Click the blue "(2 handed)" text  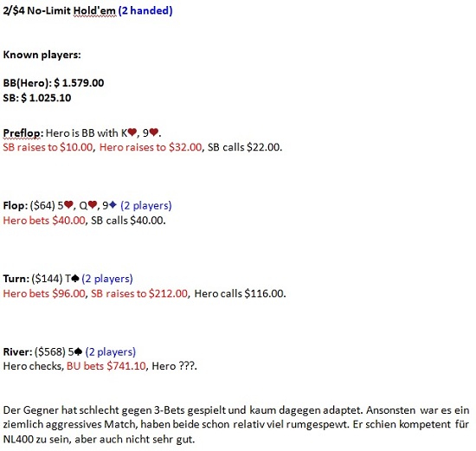point(145,11)
